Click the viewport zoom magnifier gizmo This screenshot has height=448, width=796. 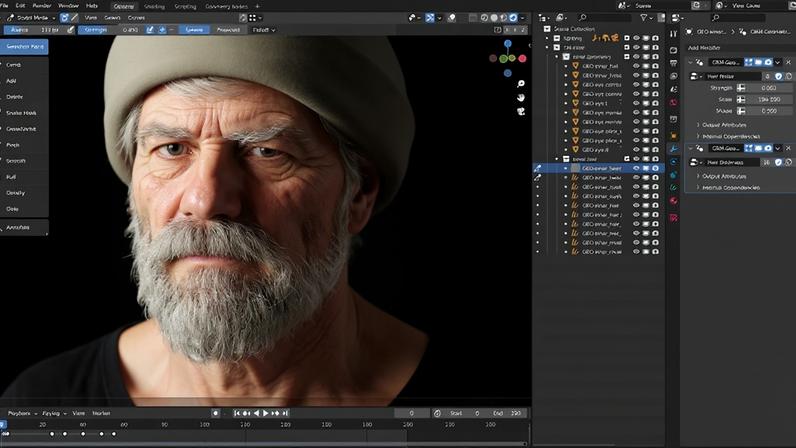pyautogui.click(x=521, y=84)
